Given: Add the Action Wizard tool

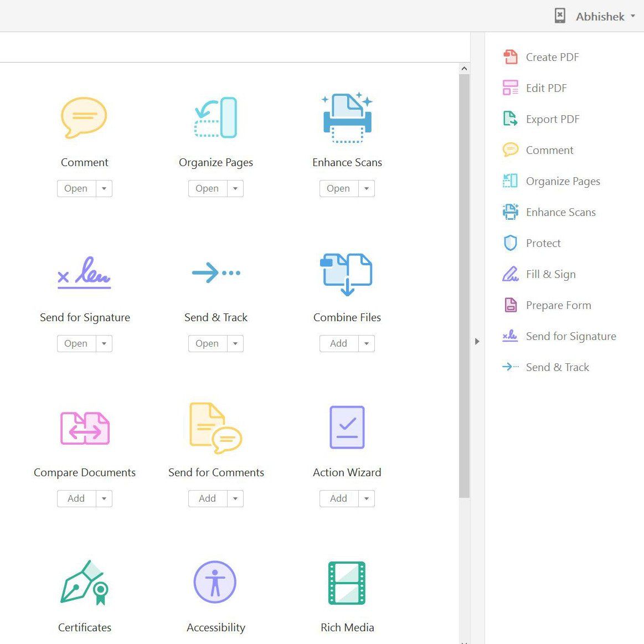Looking at the screenshot, I should 338,498.
